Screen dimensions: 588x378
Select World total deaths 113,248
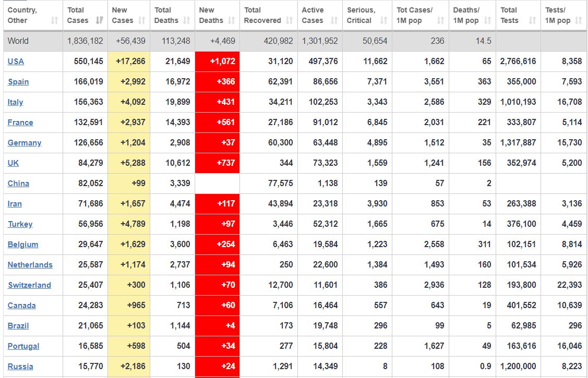click(176, 41)
